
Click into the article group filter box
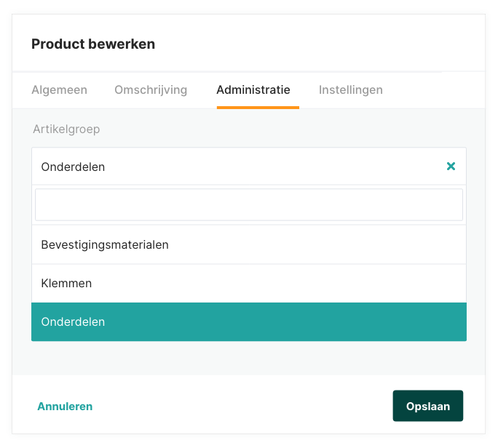coord(249,205)
